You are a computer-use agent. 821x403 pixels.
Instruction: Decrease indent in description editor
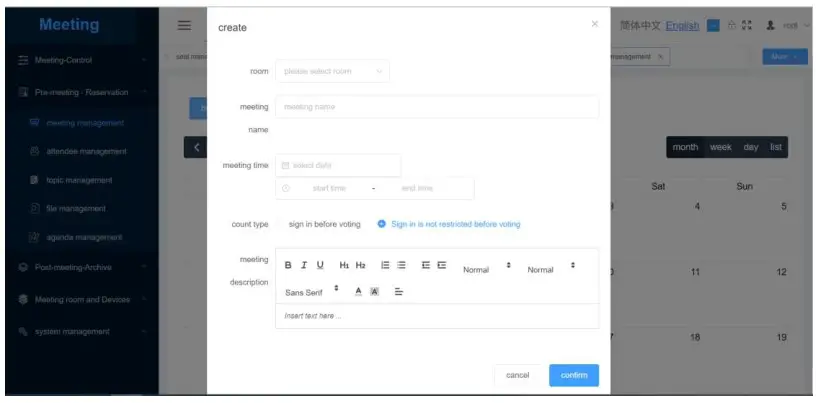[426, 265]
